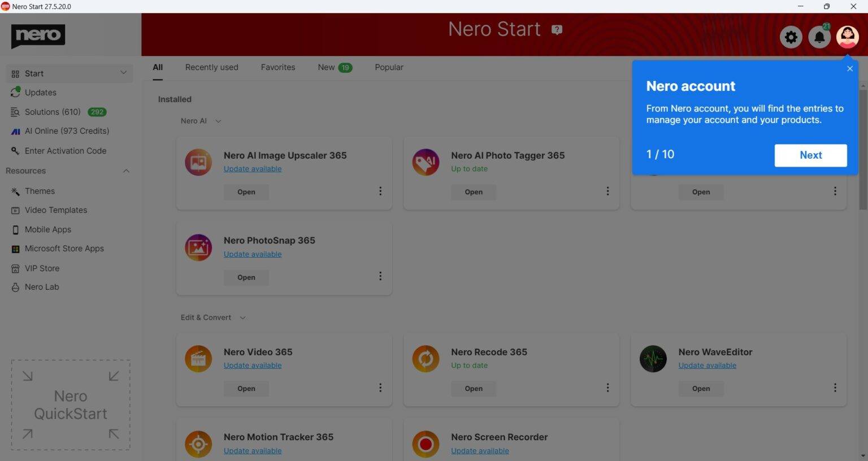Collapse the Start menu entry
The height and width of the screenshot is (461, 868).
click(x=124, y=73)
